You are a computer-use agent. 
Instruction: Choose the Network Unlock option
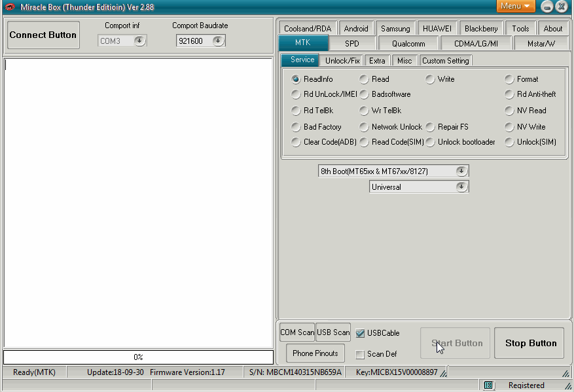coord(364,127)
